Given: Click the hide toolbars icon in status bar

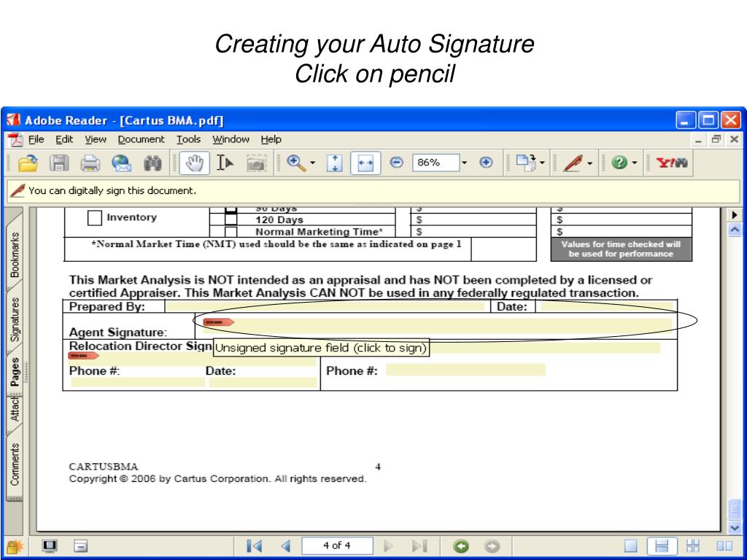Looking at the screenshot, I should pyautogui.click(x=80, y=545).
